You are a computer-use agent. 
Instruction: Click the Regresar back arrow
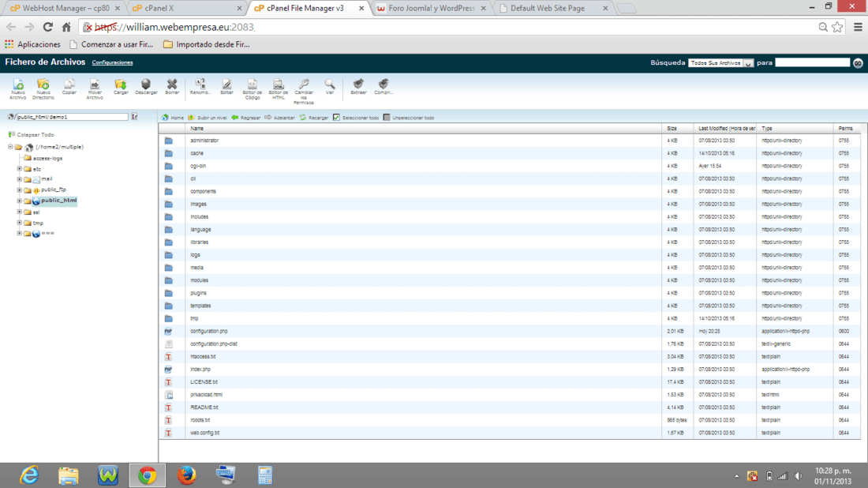click(245, 118)
